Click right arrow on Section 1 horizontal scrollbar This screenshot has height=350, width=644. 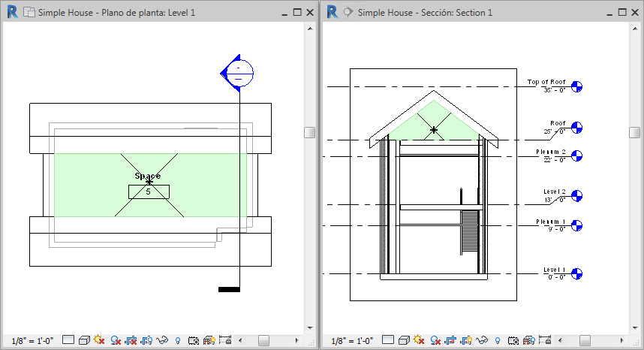621,340
